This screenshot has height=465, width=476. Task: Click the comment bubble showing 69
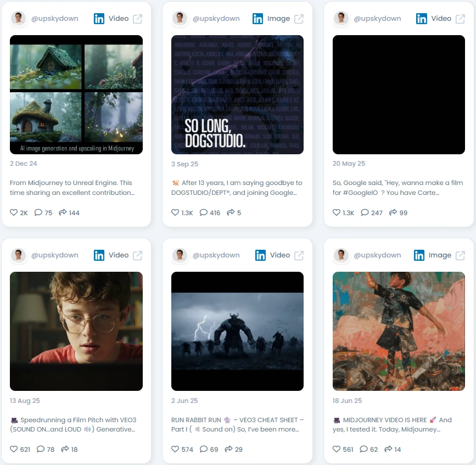pos(204,449)
